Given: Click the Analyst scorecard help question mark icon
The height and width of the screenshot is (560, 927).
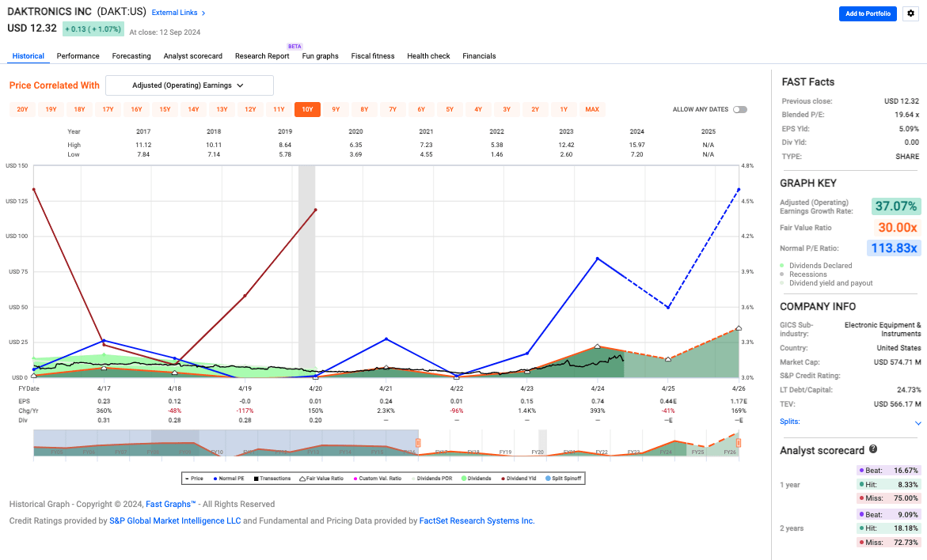Looking at the screenshot, I should pyautogui.click(x=872, y=449).
